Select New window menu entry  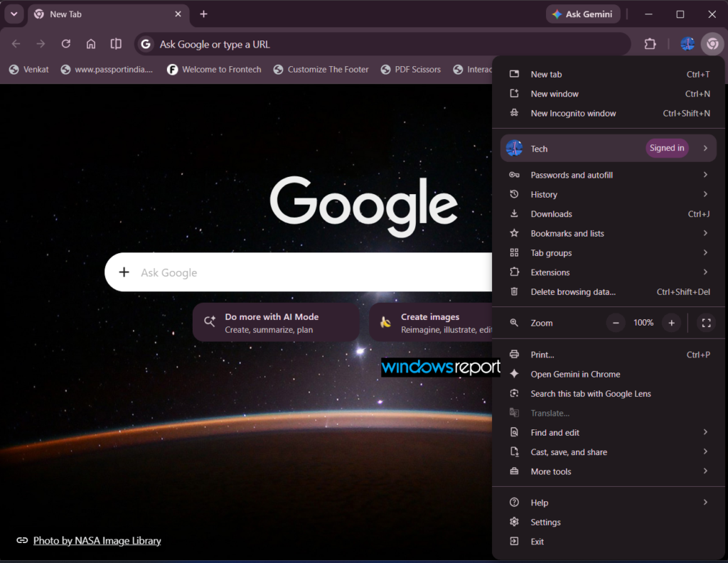pos(609,94)
